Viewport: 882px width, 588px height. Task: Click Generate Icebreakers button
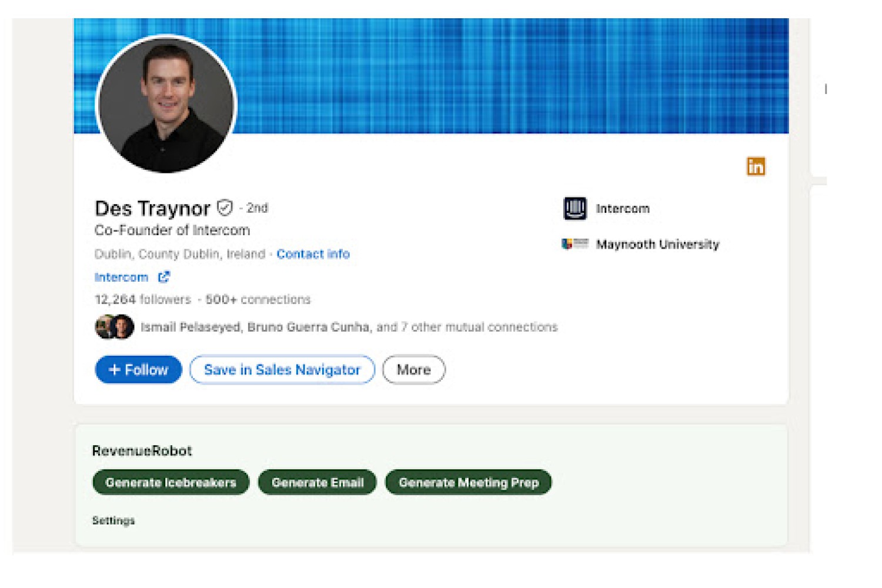pyautogui.click(x=171, y=482)
